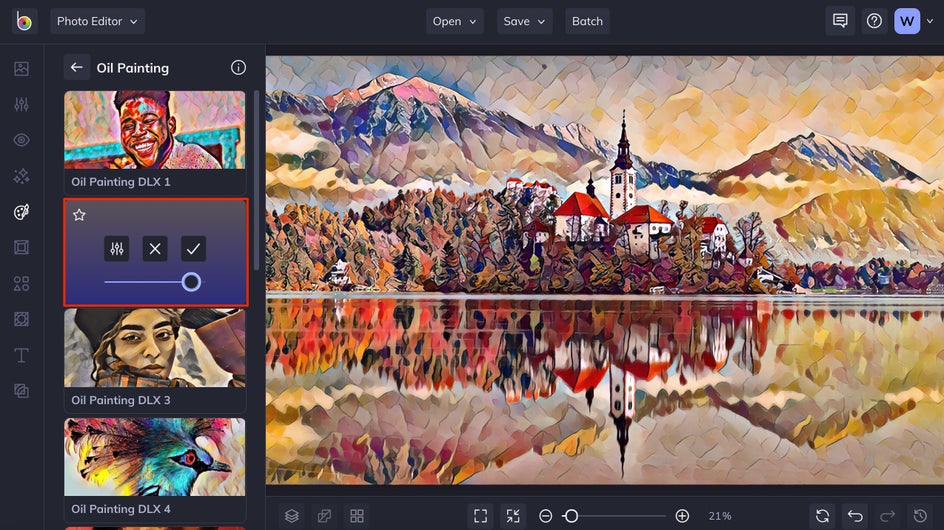Open the Overlays sidebar icon
944x530 pixels.
[21, 319]
